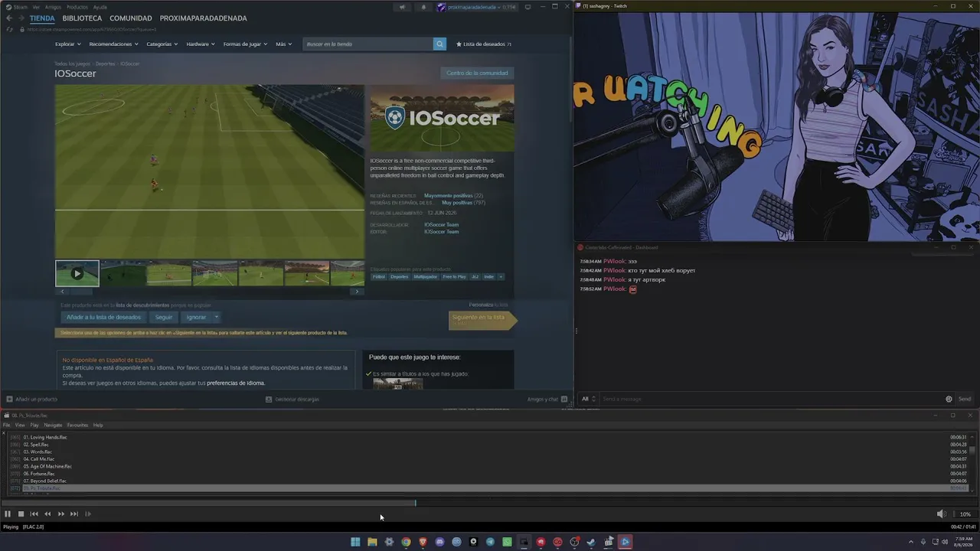Play the IOSoccer trailer video thumbnail

pyautogui.click(x=77, y=273)
